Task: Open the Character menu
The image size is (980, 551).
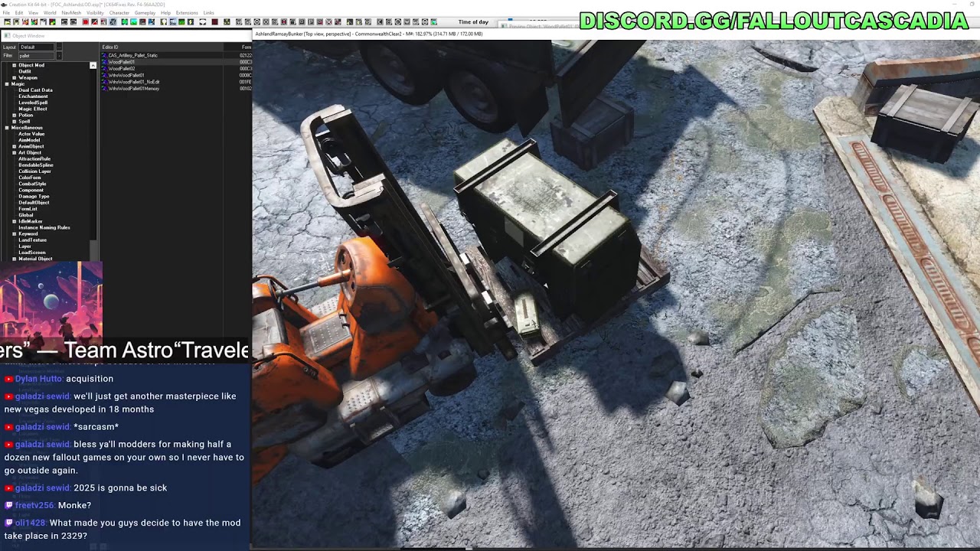Action: (x=119, y=13)
